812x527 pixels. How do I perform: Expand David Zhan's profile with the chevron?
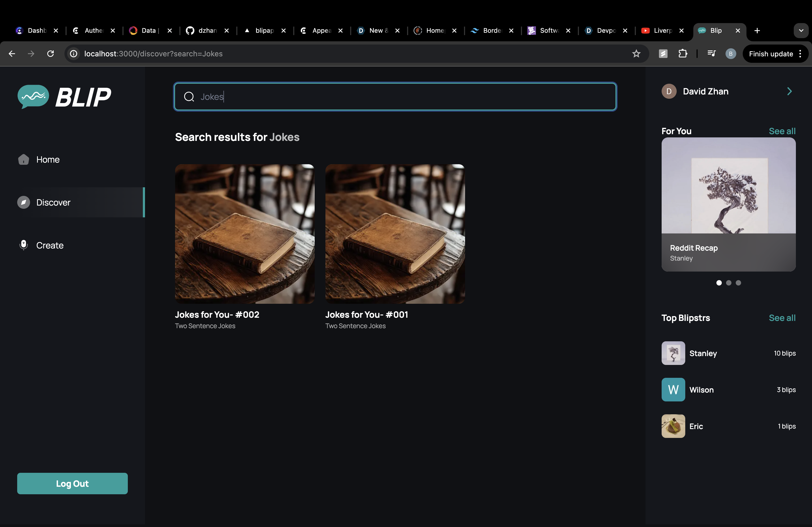789,91
